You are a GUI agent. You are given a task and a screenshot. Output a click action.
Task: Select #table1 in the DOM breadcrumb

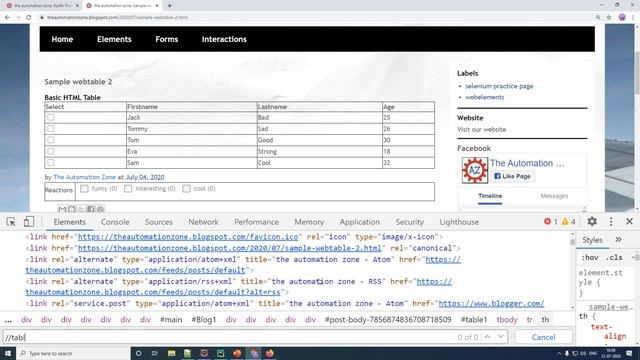[x=474, y=320]
